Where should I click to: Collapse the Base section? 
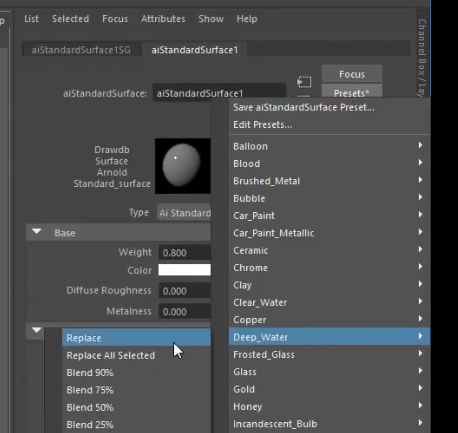(118, 232)
